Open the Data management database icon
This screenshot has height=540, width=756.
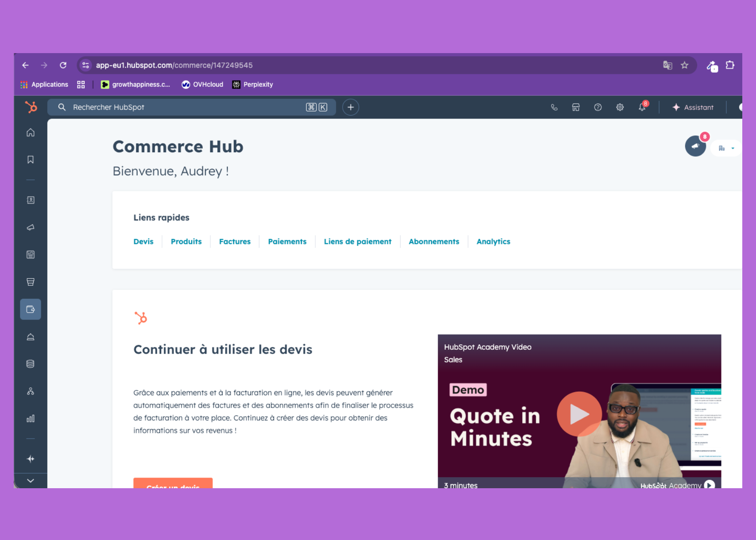pos(31,364)
